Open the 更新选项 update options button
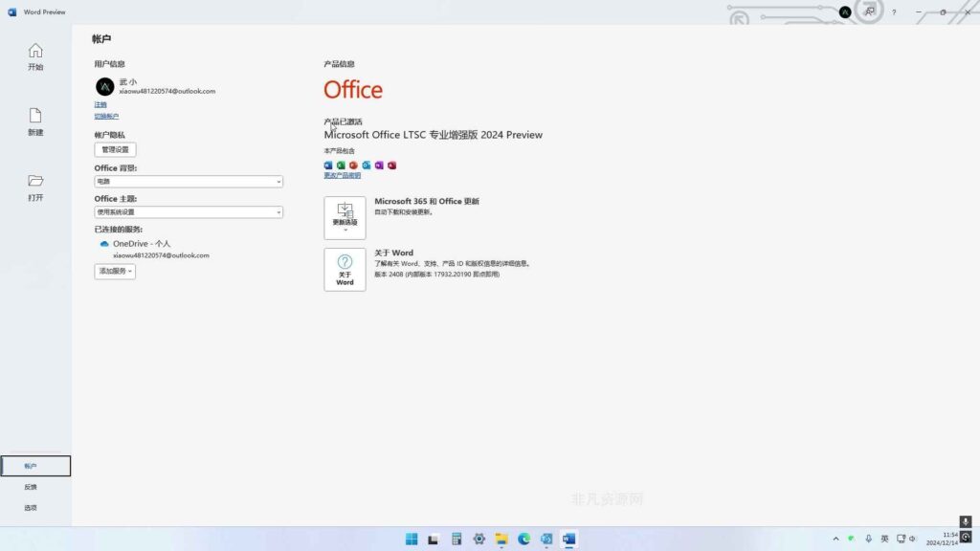 [x=345, y=218]
